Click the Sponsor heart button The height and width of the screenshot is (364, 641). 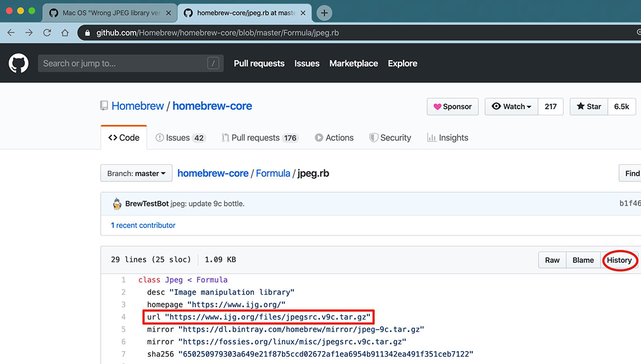click(x=452, y=106)
